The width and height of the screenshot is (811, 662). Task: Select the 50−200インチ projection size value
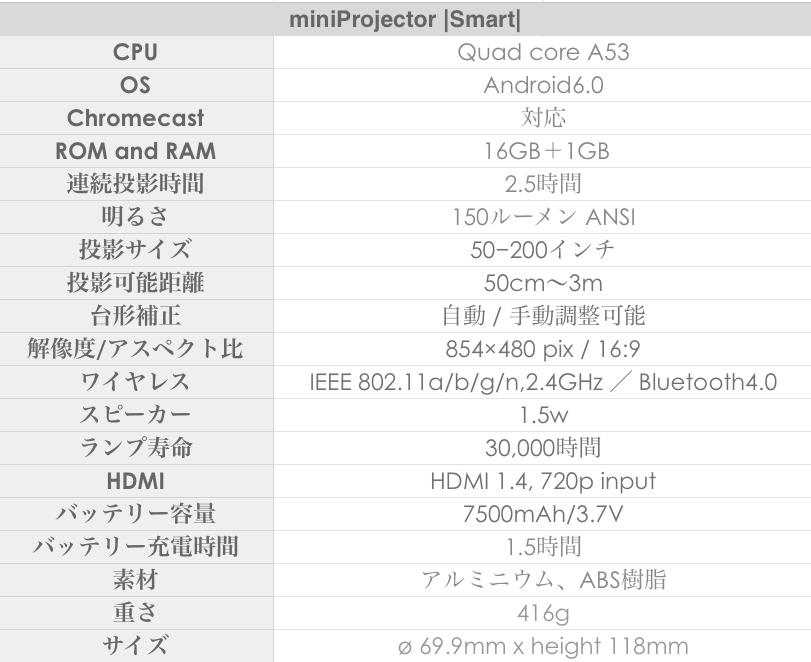pos(543,250)
